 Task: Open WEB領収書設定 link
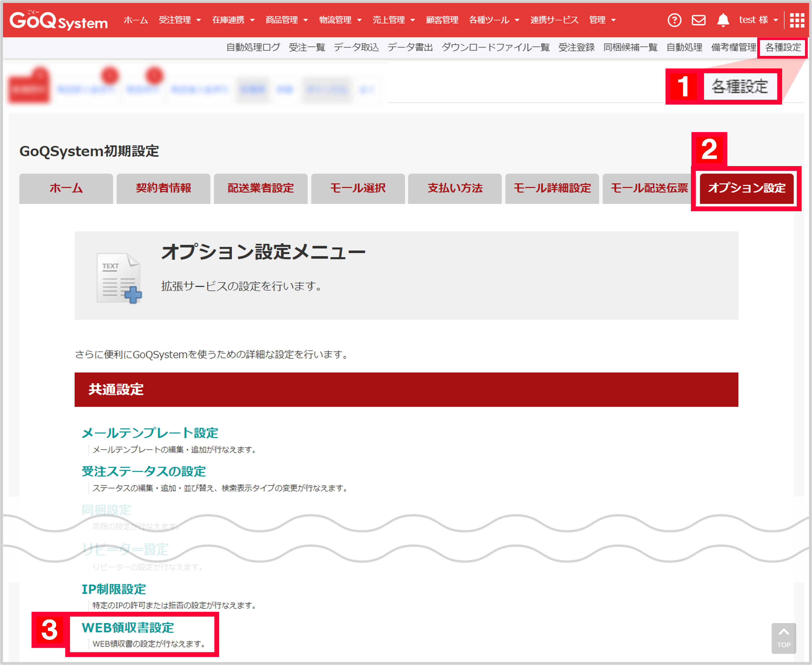click(x=127, y=628)
